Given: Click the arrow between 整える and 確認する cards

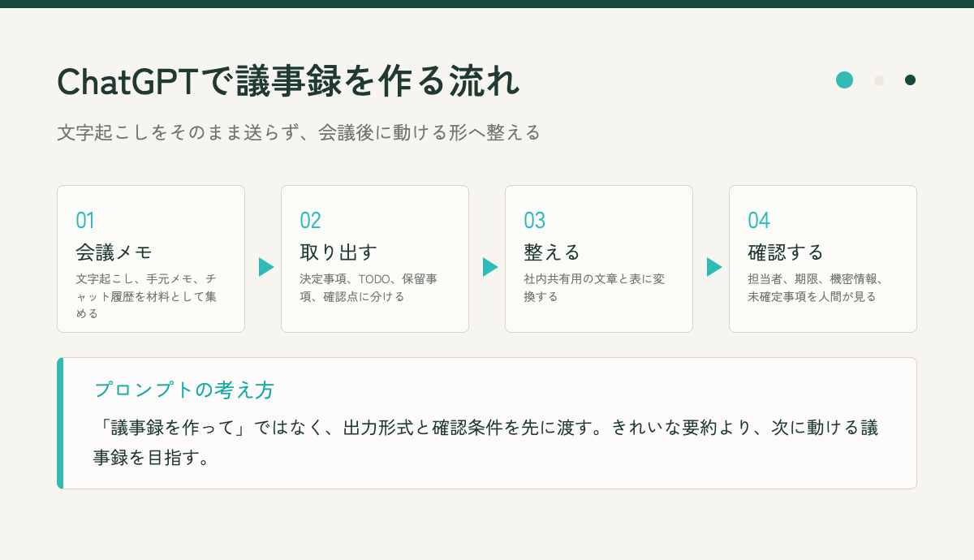Looking at the screenshot, I should click(714, 267).
